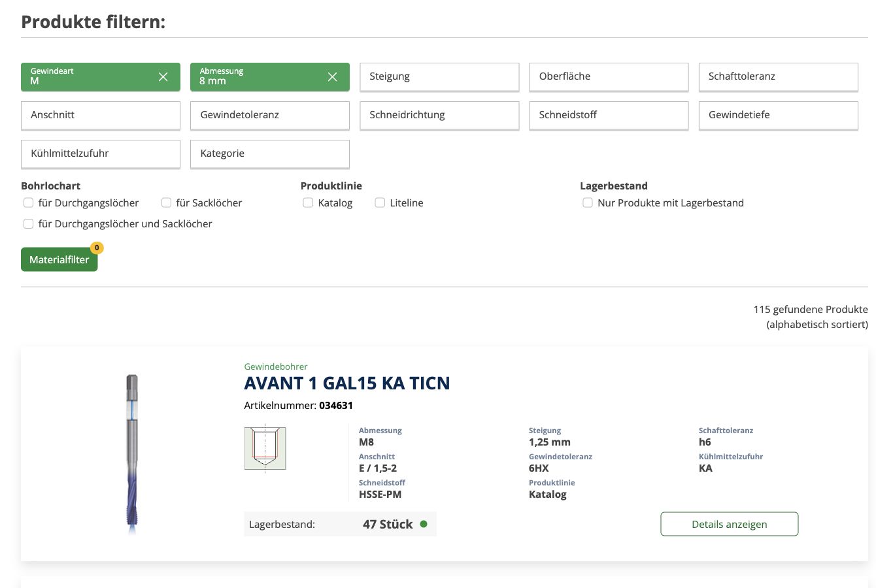Click the 'Produkte filtern:' heading
This screenshot has height=588, width=876.
pos(93,22)
